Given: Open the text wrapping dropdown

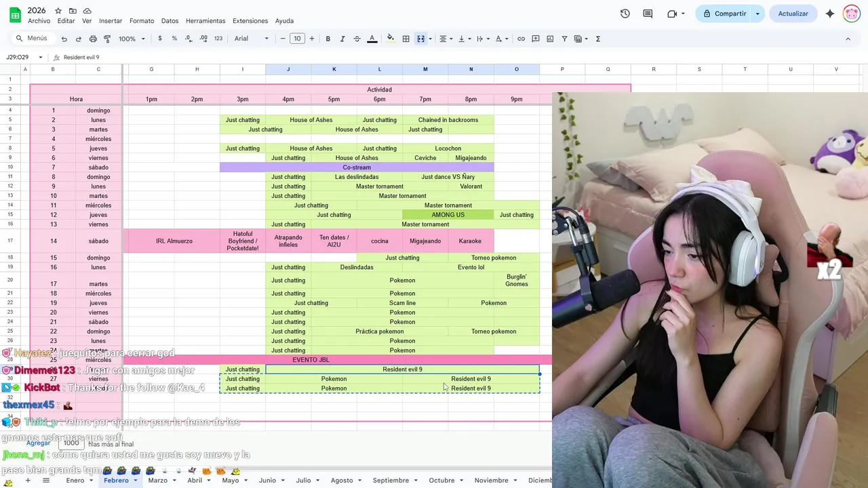Looking at the screenshot, I should tap(482, 39).
